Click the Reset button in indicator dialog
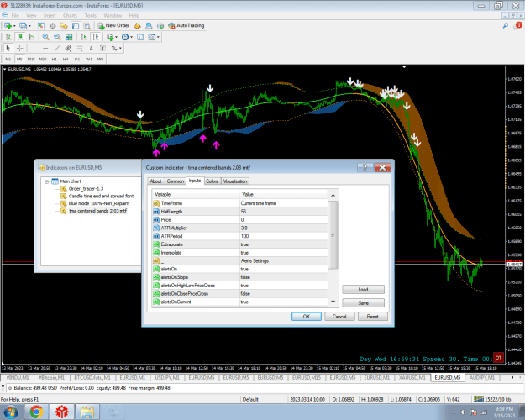This screenshot has height=420, width=525. pos(372,317)
